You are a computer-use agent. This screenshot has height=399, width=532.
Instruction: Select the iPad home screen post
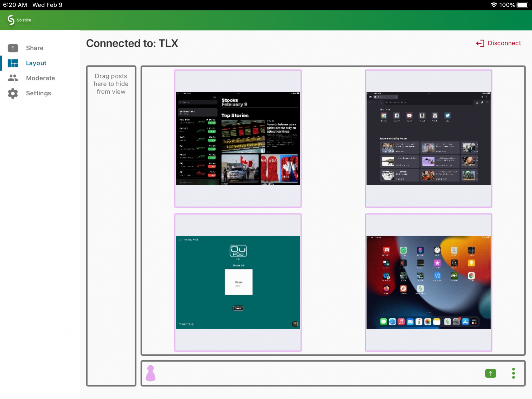pos(428,282)
